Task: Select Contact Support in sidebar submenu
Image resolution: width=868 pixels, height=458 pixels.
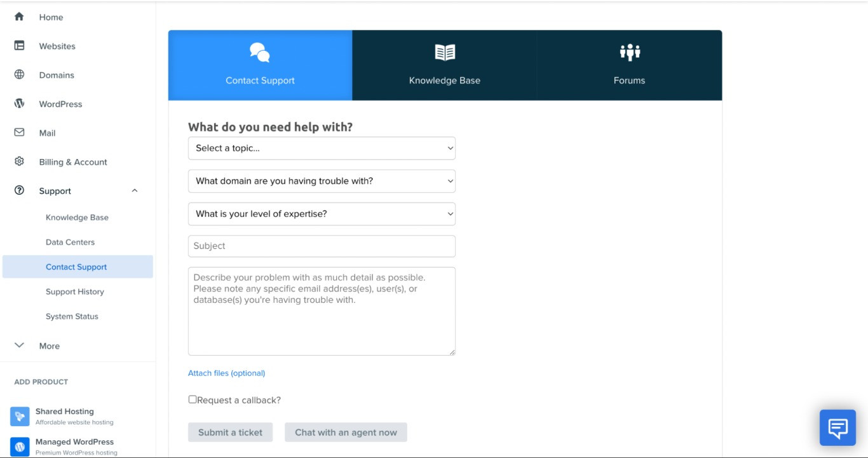Action: pos(76,267)
